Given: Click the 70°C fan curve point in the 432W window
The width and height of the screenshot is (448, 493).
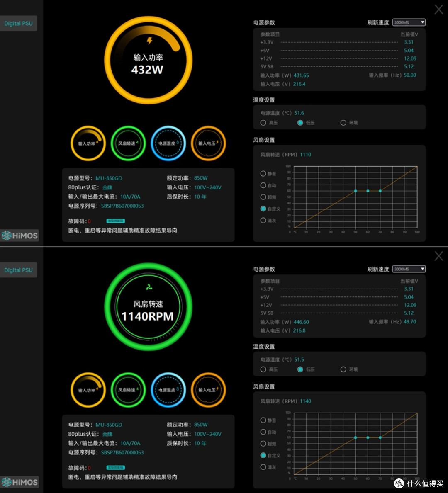Looking at the screenshot, I should click(380, 191).
